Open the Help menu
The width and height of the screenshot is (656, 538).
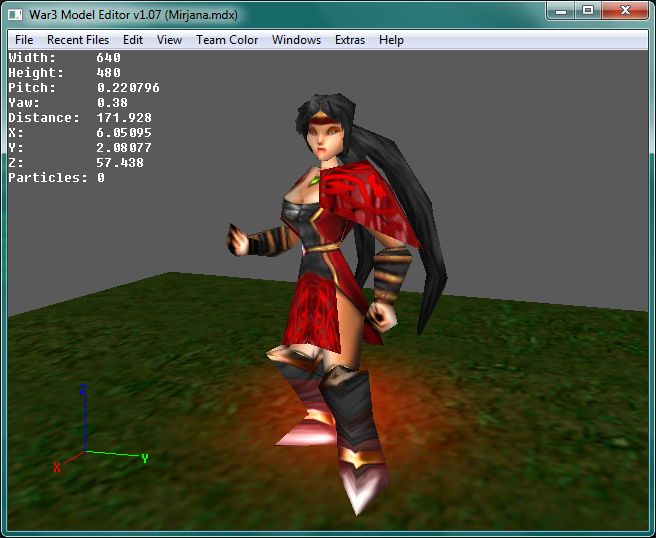[391, 40]
